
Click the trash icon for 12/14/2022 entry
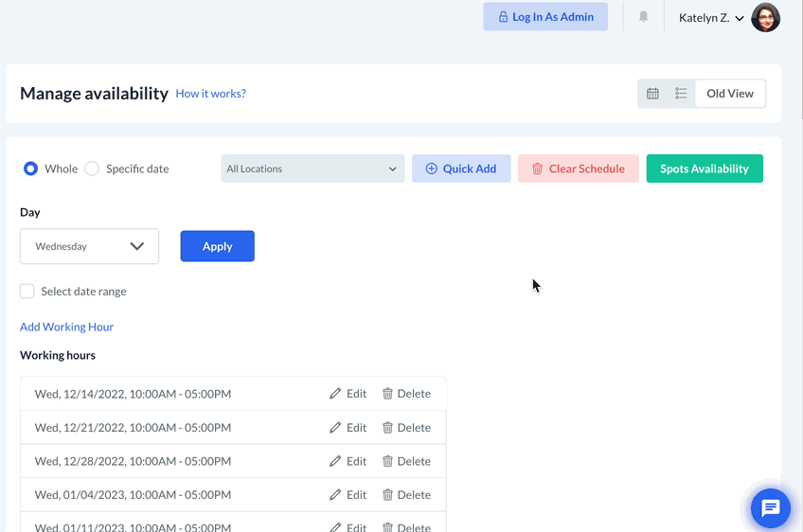pos(387,394)
